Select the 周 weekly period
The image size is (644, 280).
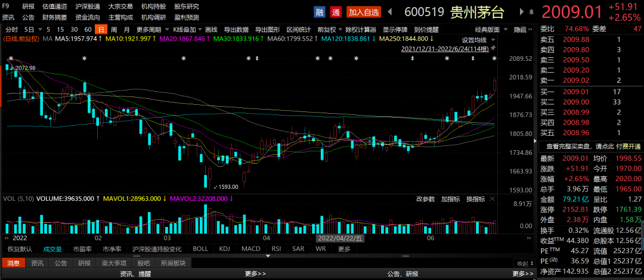[114, 30]
